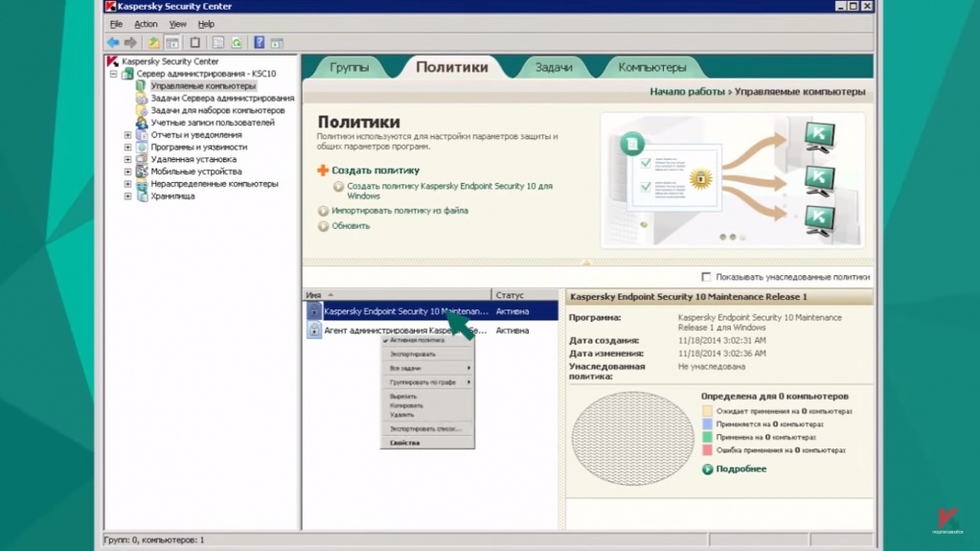Click the orange plus Создать политику icon
The height and width of the screenshot is (551, 980).
323,171
